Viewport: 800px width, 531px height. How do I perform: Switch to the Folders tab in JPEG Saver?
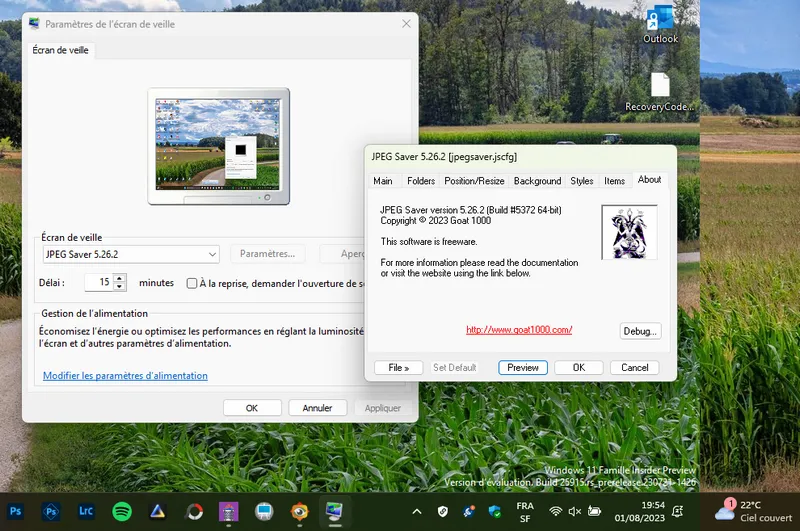pyautogui.click(x=421, y=181)
